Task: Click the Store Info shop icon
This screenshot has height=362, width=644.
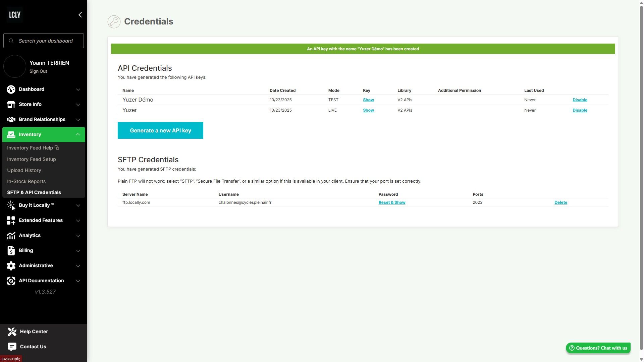Action: tap(11, 105)
